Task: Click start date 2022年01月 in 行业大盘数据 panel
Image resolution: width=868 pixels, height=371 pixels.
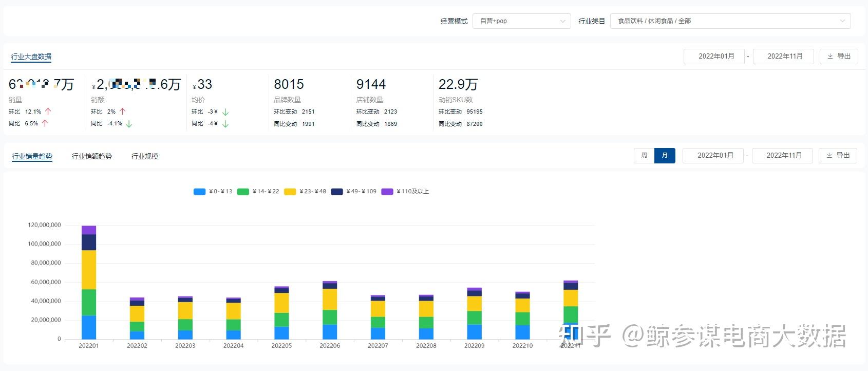Action: point(714,57)
